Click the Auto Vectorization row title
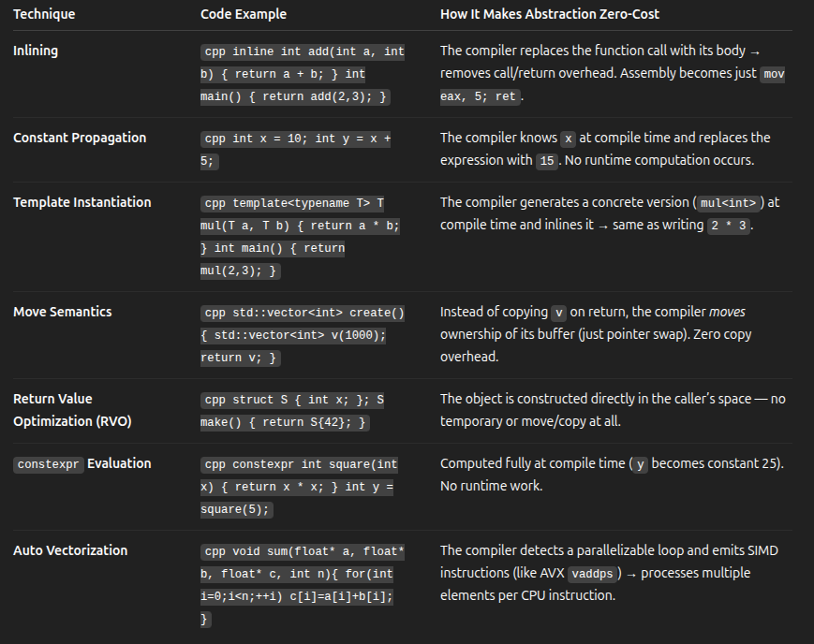The width and height of the screenshot is (814, 644). pos(70,550)
